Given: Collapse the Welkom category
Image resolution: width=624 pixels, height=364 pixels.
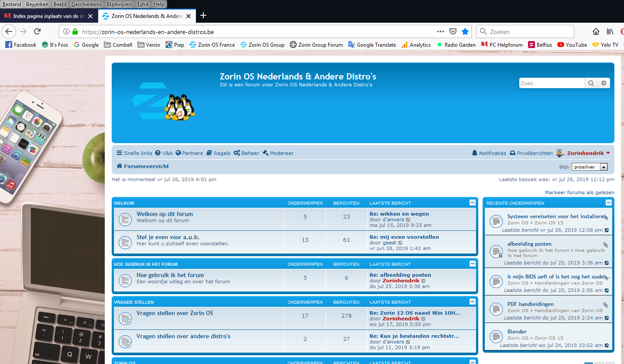Looking at the screenshot, I should (473, 203).
